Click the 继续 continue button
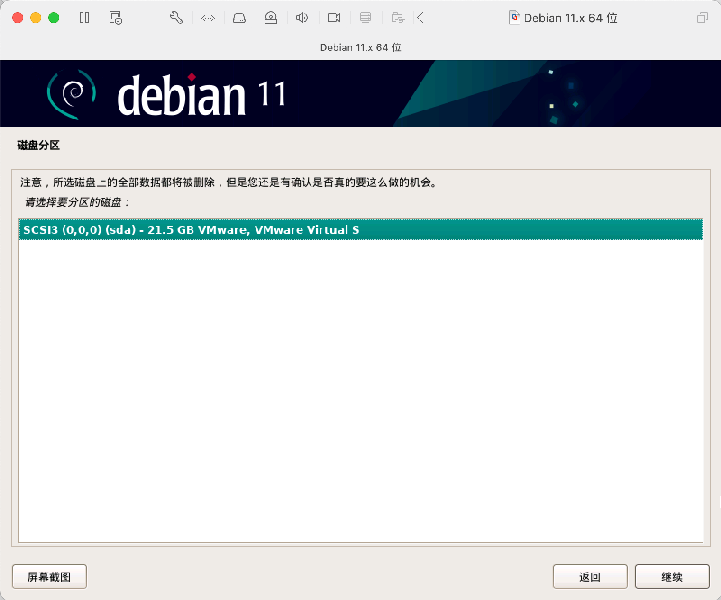Image resolution: width=721 pixels, height=600 pixels. tap(672, 577)
